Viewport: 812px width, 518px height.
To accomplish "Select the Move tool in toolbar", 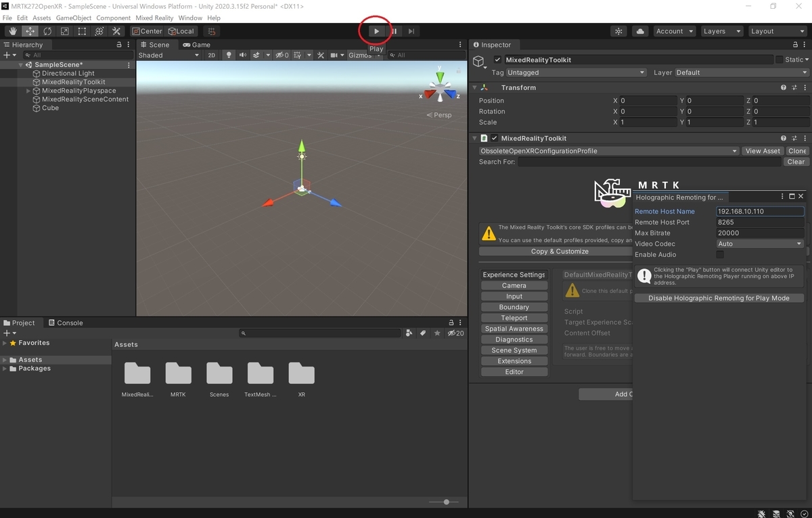I will tap(30, 31).
